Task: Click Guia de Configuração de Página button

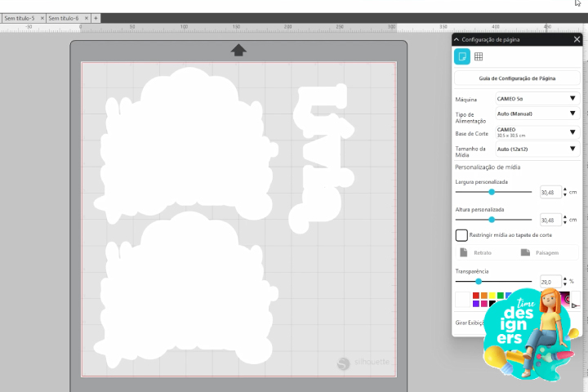Action: coord(517,78)
